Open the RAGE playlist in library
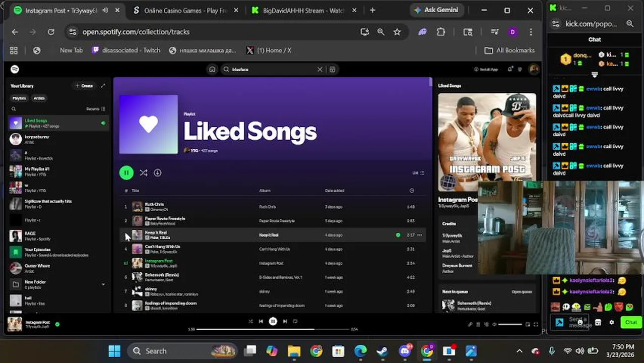The width and height of the screenshot is (644, 363). tap(58, 236)
